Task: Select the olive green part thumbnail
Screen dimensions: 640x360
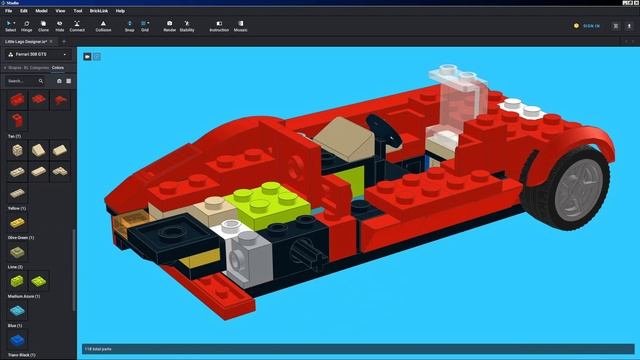Action: [x=17, y=252]
